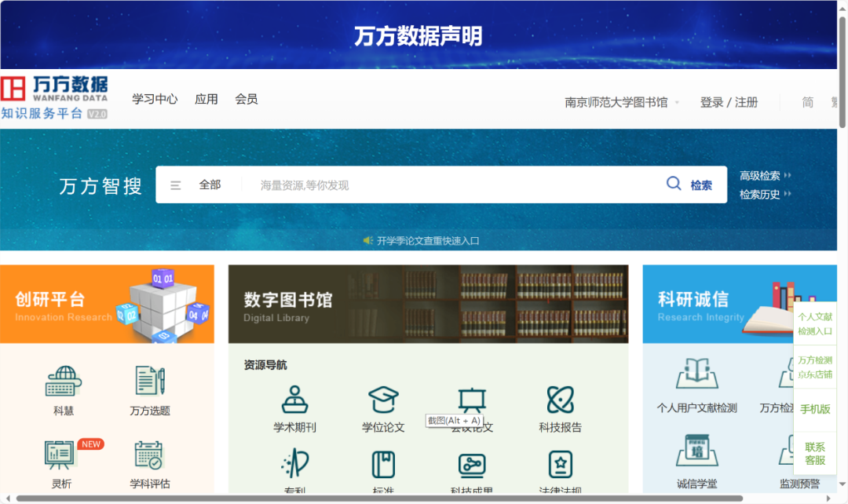Click the vertical scrollbar thumb
The height and width of the screenshot is (504, 848).
tap(842, 71)
